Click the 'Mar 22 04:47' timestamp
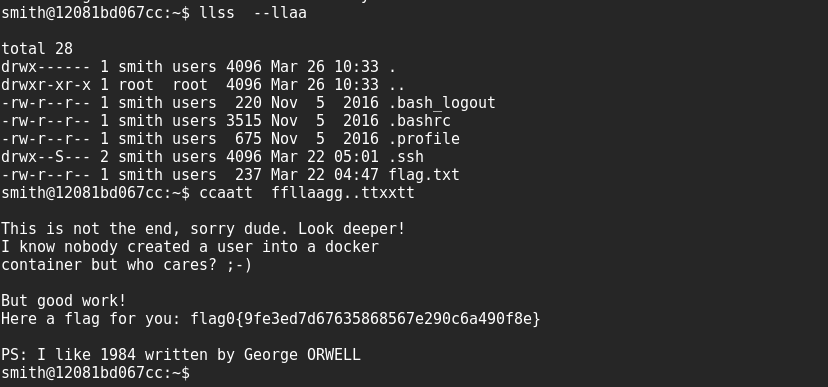Image resolution: width=828 pixels, height=387 pixels. click(x=325, y=175)
